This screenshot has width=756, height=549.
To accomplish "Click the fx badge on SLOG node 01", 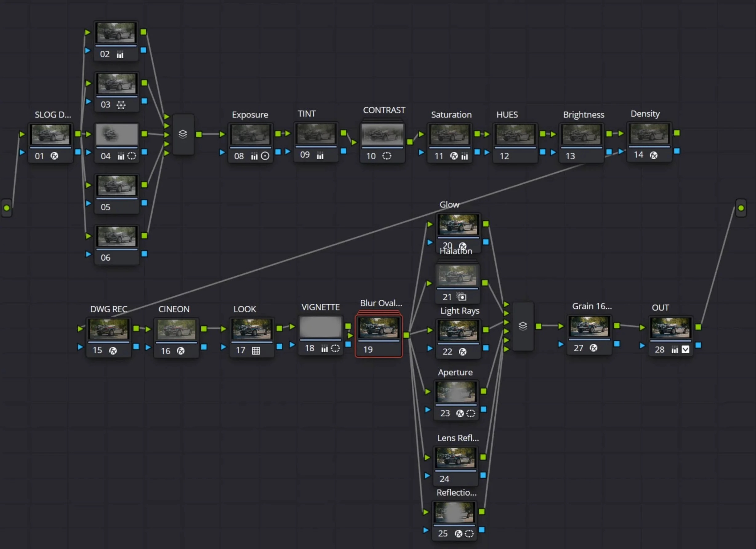I will [55, 156].
